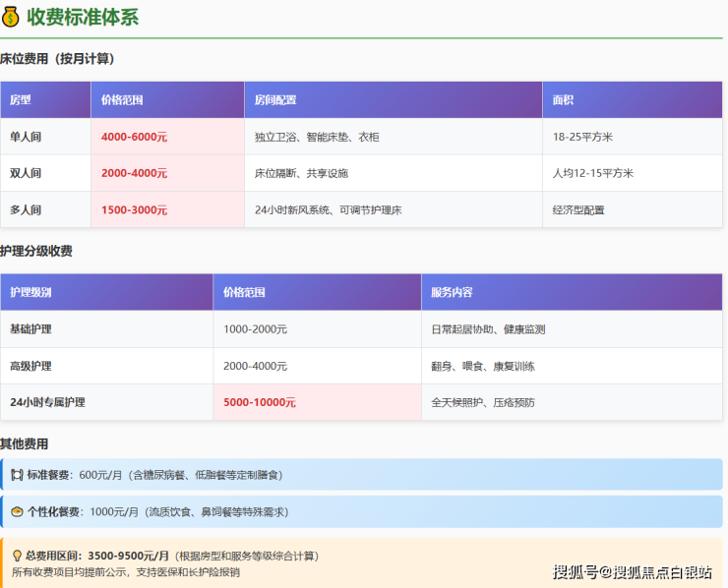Click the 服务内容 column header
Viewport: 728px width, 588px height.
tap(452, 292)
